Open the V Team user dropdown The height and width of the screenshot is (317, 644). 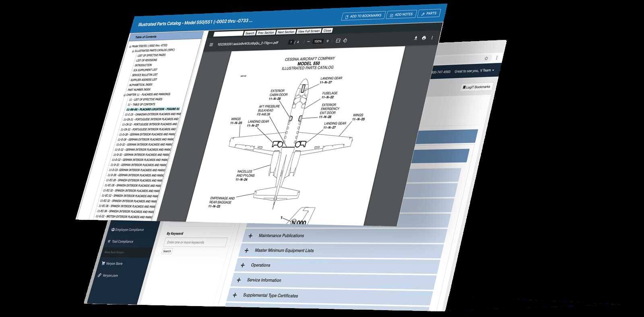487,70
